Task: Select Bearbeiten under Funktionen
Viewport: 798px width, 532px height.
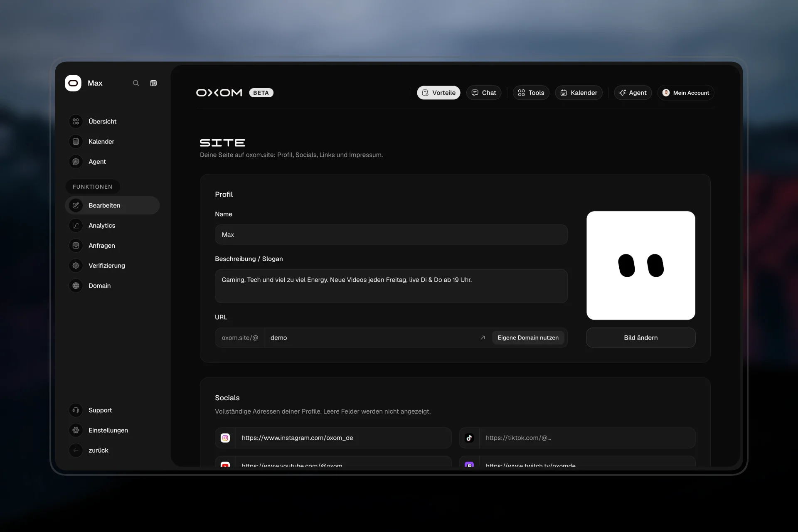Action: pyautogui.click(x=112, y=205)
